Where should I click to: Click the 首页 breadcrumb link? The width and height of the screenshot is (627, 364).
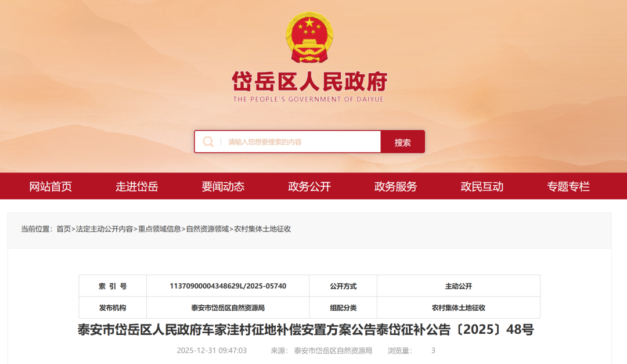[x=63, y=229]
